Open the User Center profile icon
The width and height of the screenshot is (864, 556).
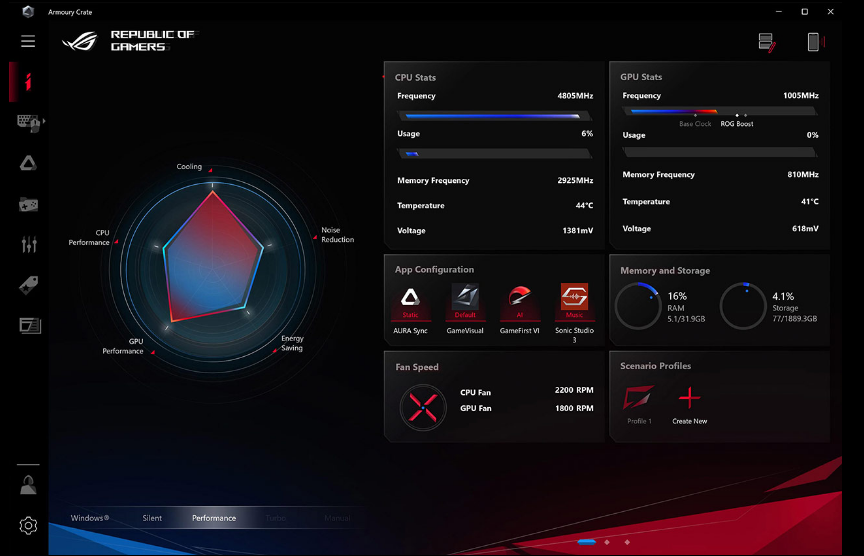[x=28, y=485]
